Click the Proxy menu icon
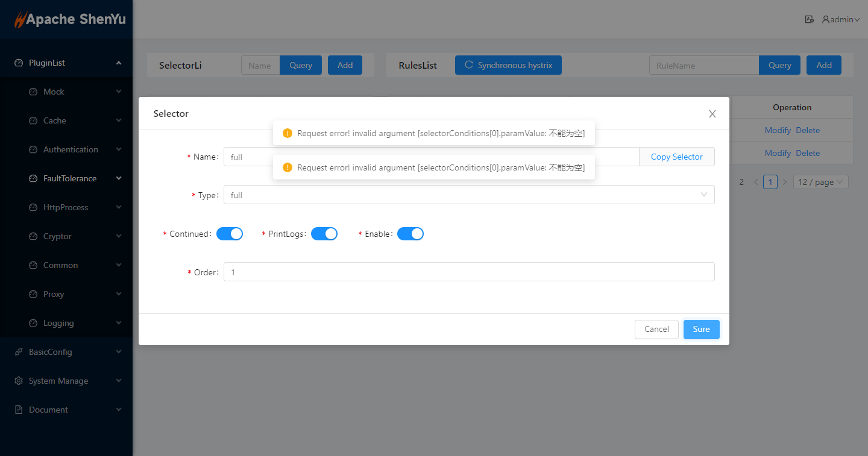Screen dimensions: 868x456 [x=33, y=294]
